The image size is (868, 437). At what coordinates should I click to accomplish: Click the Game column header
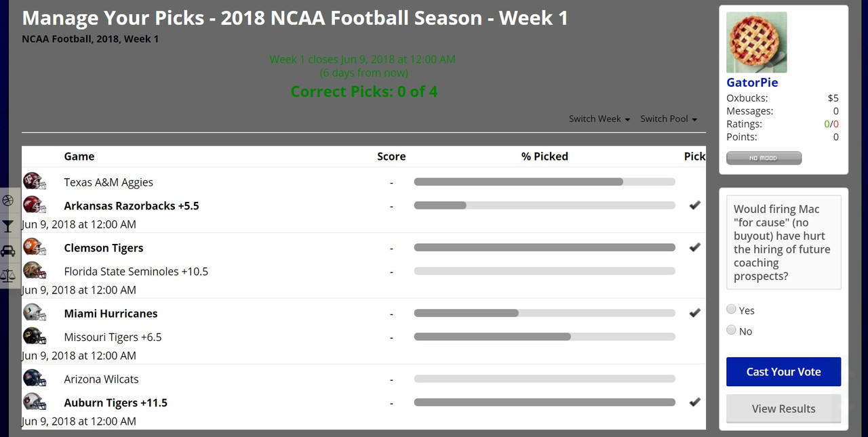[79, 157]
